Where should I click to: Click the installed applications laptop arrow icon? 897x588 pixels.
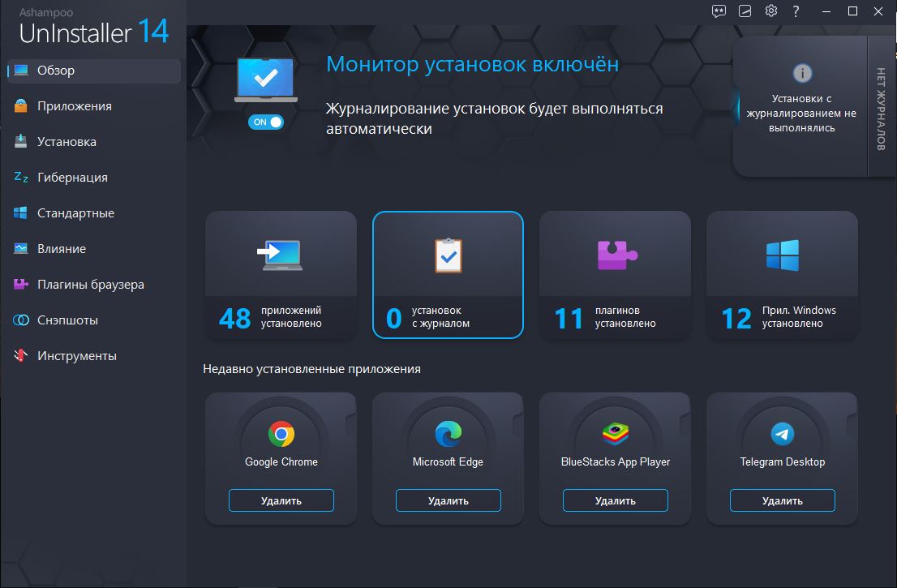[x=280, y=255]
